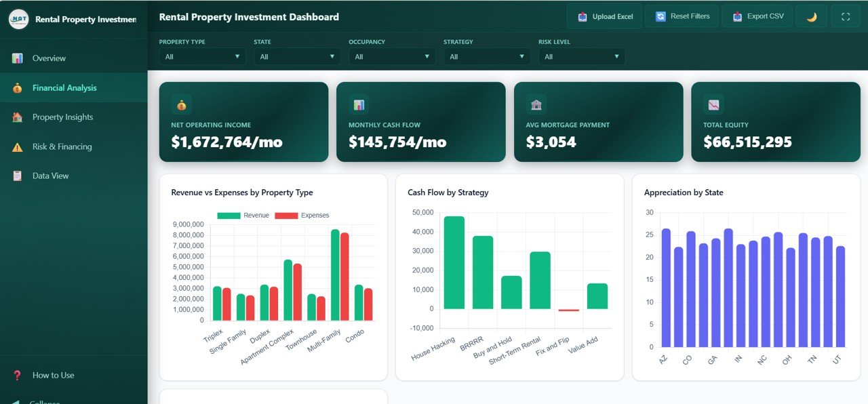Click the Monthly Cash Flow chart icon

[359, 104]
